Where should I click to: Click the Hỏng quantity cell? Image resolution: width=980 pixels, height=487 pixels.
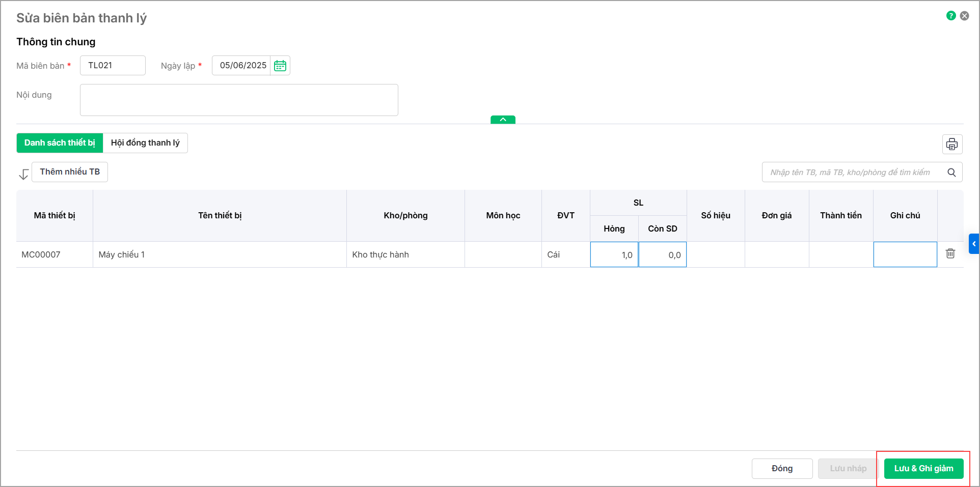tap(614, 254)
